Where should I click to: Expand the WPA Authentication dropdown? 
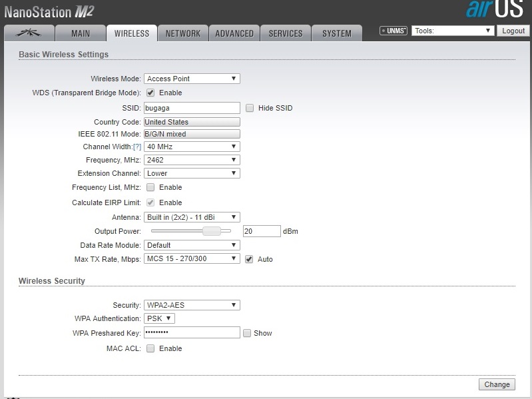coord(159,318)
